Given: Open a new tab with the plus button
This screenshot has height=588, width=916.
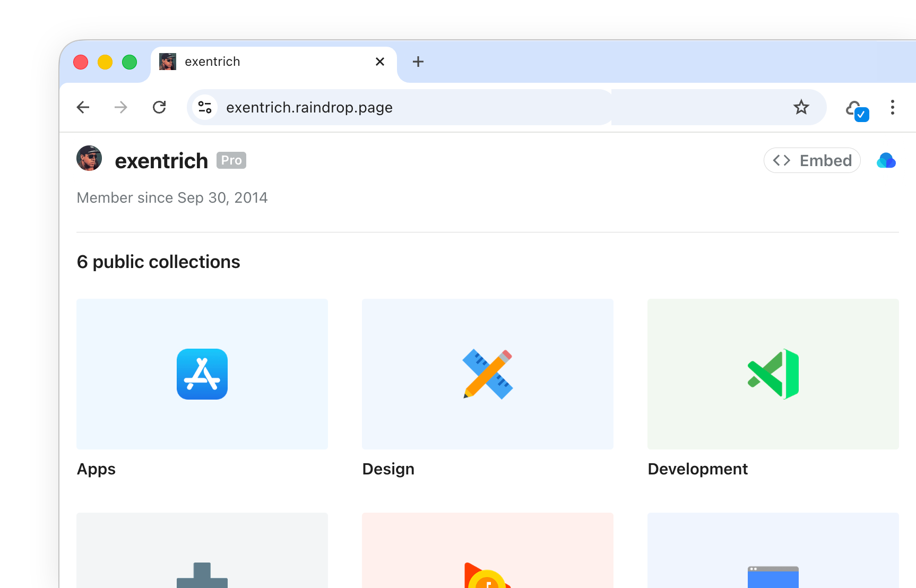Looking at the screenshot, I should (x=418, y=62).
